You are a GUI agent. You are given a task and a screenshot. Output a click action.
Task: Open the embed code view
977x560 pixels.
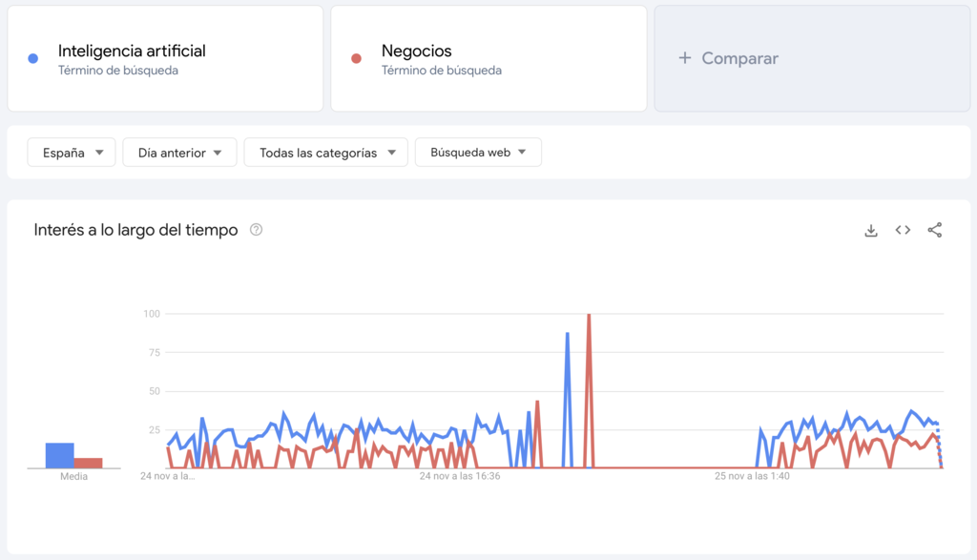coord(902,230)
